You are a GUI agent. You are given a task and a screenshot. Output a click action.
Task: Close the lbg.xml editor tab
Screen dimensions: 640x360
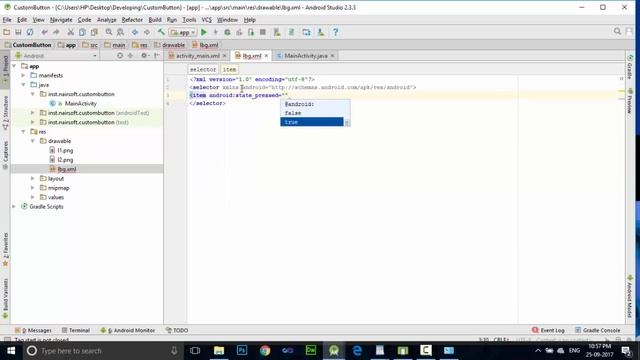pyautogui.click(x=267, y=56)
